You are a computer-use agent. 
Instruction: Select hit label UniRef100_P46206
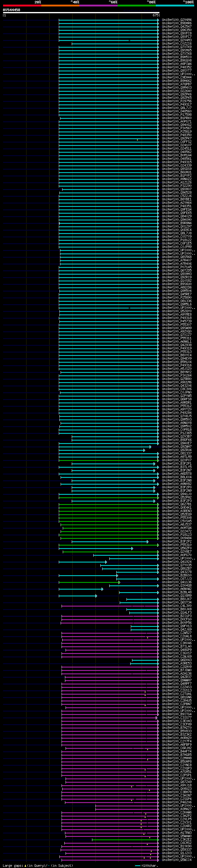coord(177,802)
